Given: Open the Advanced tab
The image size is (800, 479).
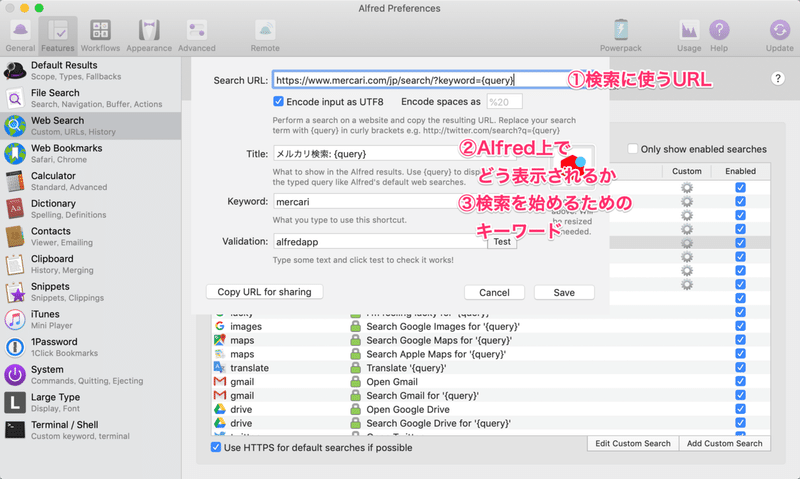Looking at the screenshot, I should pyautogui.click(x=196, y=36).
